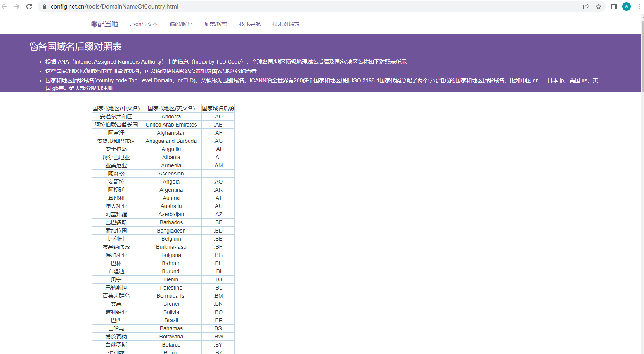The height and width of the screenshot is (354, 644).
Task: Go to the 编码/解码 tools
Action: tap(181, 24)
